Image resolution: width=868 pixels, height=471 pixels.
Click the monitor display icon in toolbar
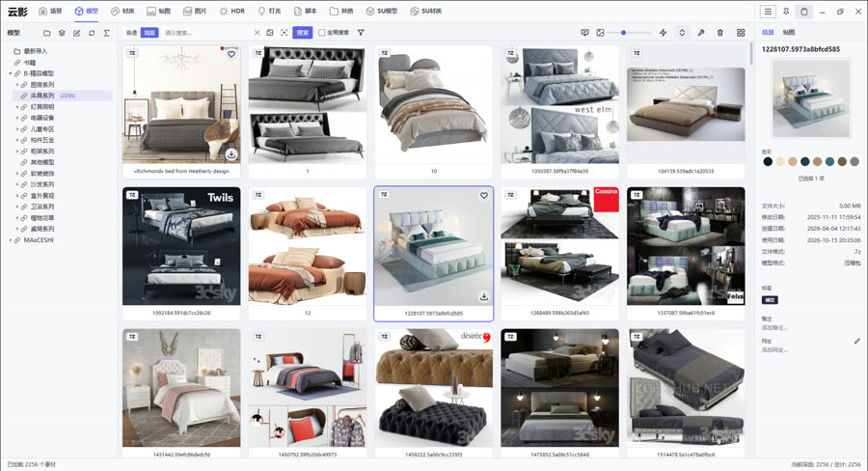point(584,33)
